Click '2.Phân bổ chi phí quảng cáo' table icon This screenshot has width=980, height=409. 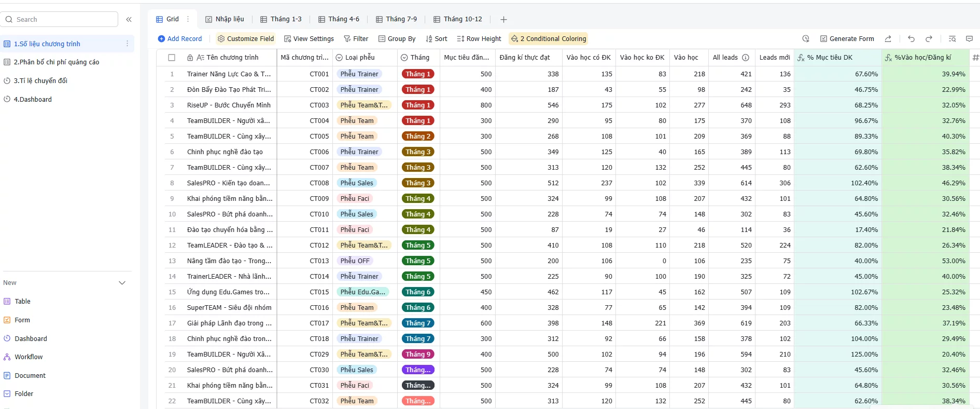[x=7, y=62]
